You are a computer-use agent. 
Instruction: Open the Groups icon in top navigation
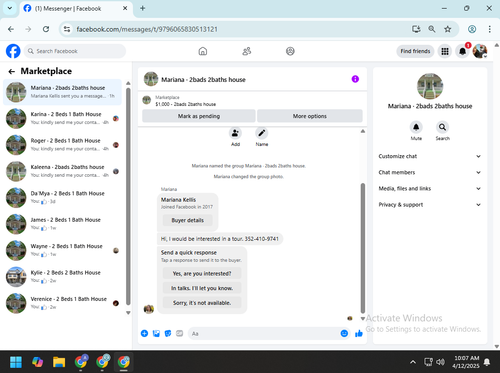point(290,51)
